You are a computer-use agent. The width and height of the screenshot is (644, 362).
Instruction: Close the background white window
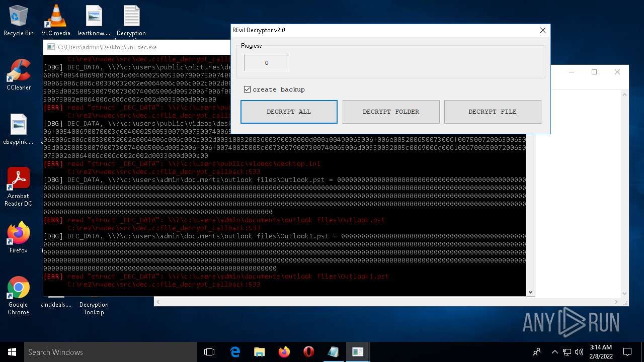(617, 72)
